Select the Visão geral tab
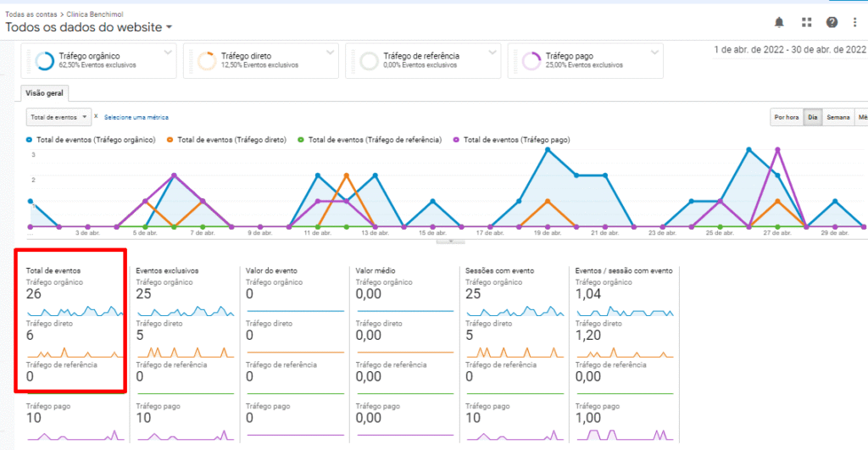 pyautogui.click(x=46, y=93)
